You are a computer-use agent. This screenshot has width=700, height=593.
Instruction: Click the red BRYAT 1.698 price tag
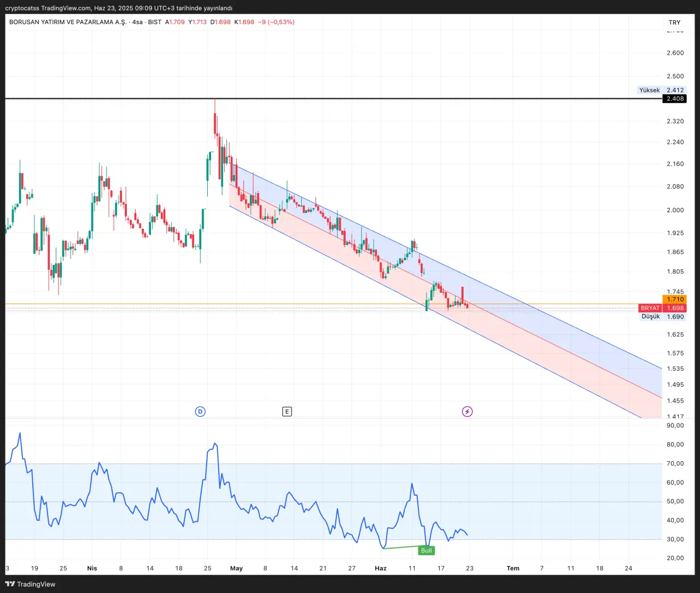point(662,308)
